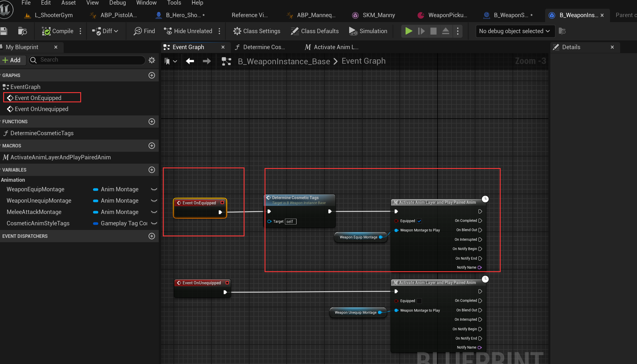Open the Debug menu
The width and height of the screenshot is (637, 364).
[x=117, y=3]
